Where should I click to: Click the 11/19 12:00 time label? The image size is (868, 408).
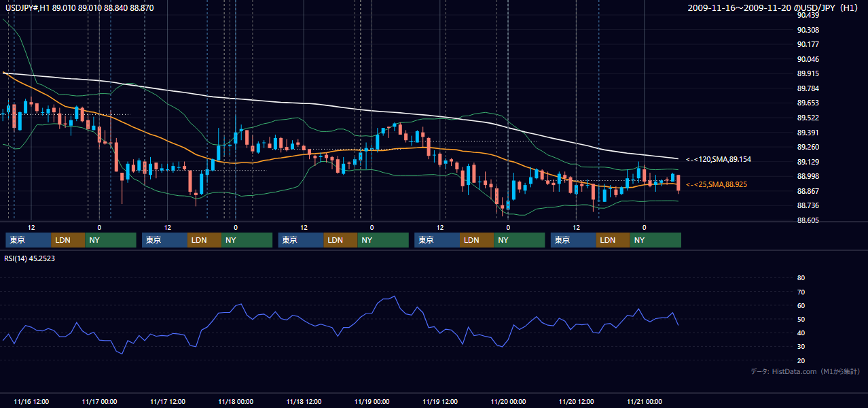[440, 401]
